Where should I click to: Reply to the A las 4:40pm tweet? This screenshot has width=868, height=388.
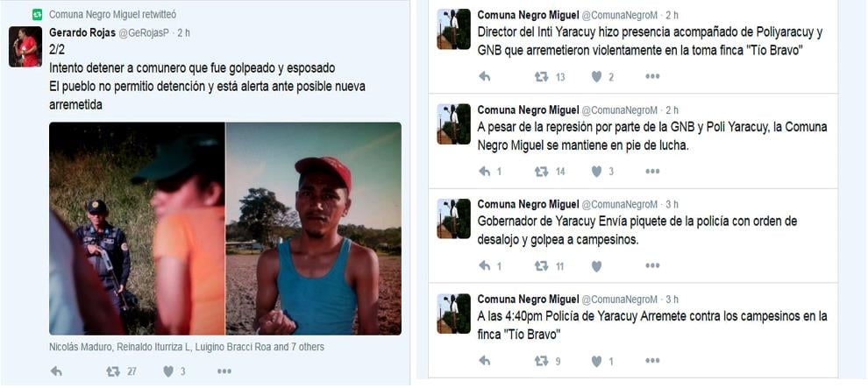pyautogui.click(x=485, y=361)
